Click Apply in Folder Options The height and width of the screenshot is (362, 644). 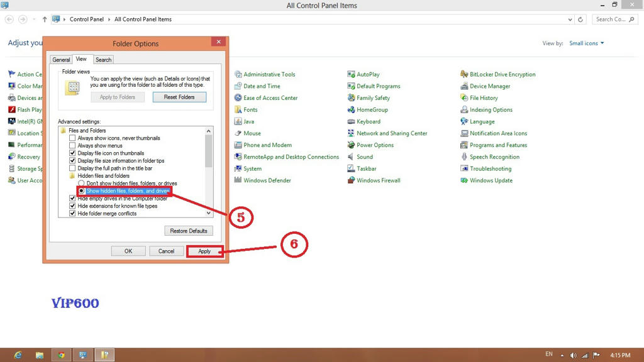click(x=204, y=251)
